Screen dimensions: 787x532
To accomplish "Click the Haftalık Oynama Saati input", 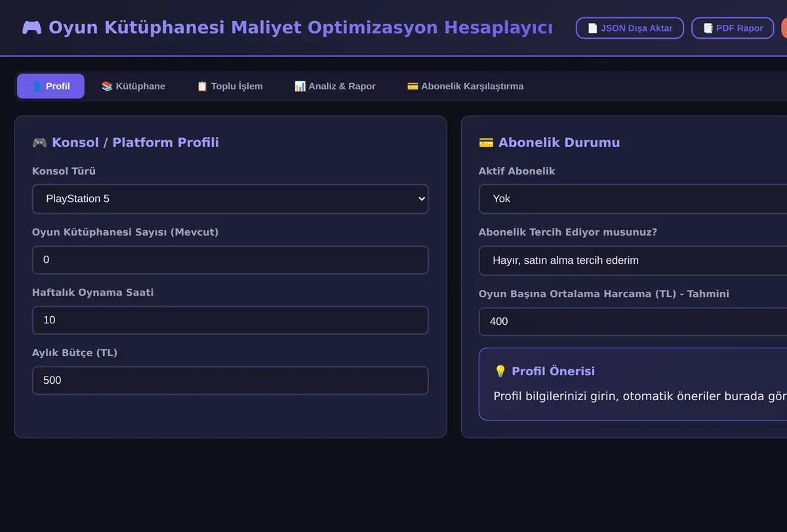I will point(230,320).
